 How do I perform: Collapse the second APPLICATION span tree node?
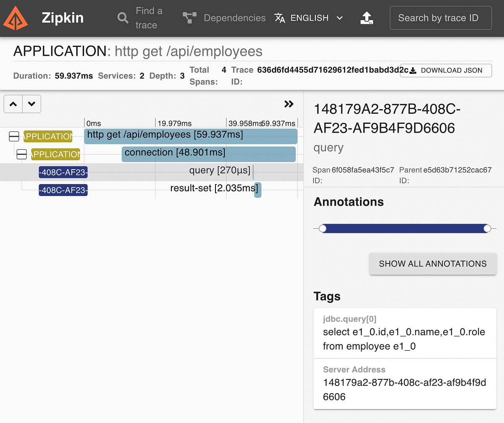pyautogui.click(x=21, y=154)
